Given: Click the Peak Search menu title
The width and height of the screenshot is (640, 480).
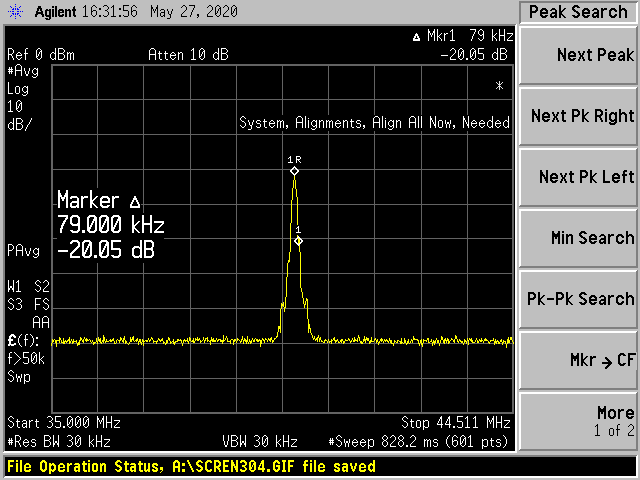Looking at the screenshot, I should tap(578, 12).
